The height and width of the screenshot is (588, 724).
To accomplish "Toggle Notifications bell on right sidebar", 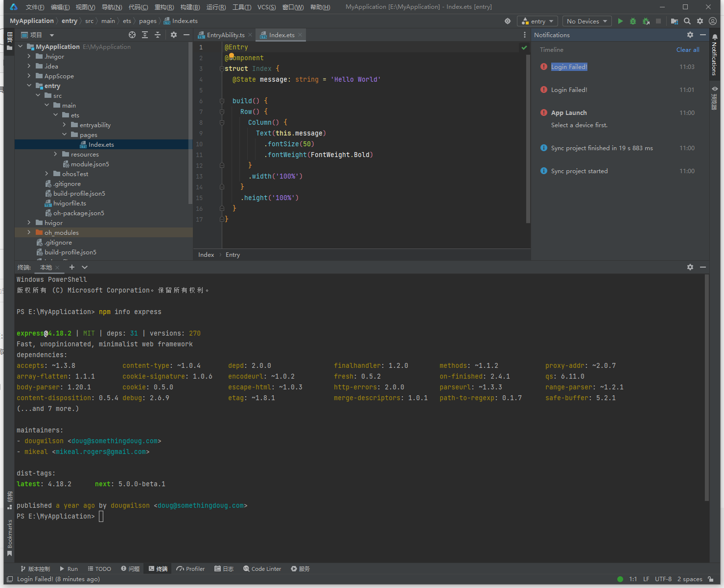I will (x=714, y=55).
